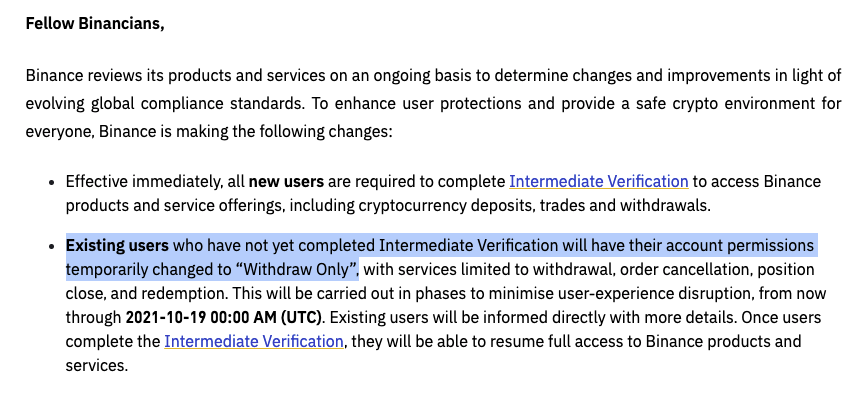Click 'evolving global compliance standards' phrase
Viewport: 861px width, 402px height.
(x=165, y=104)
